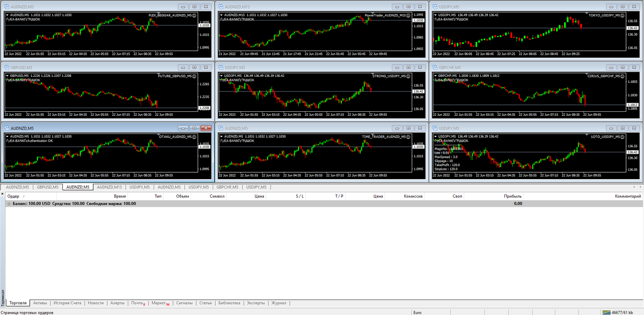The width and height of the screenshot is (644, 315).
Task: Click the 46677/61 kb traffic indicator
Action: pyautogui.click(x=623, y=313)
